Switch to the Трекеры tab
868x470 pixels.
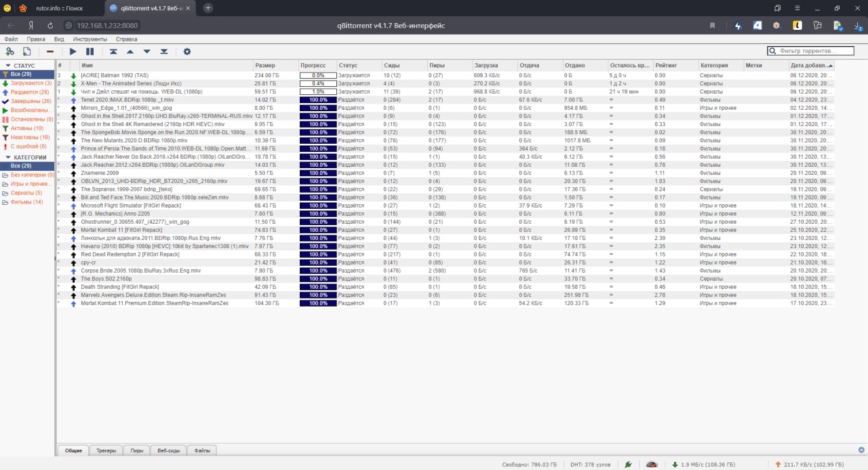(x=106, y=450)
